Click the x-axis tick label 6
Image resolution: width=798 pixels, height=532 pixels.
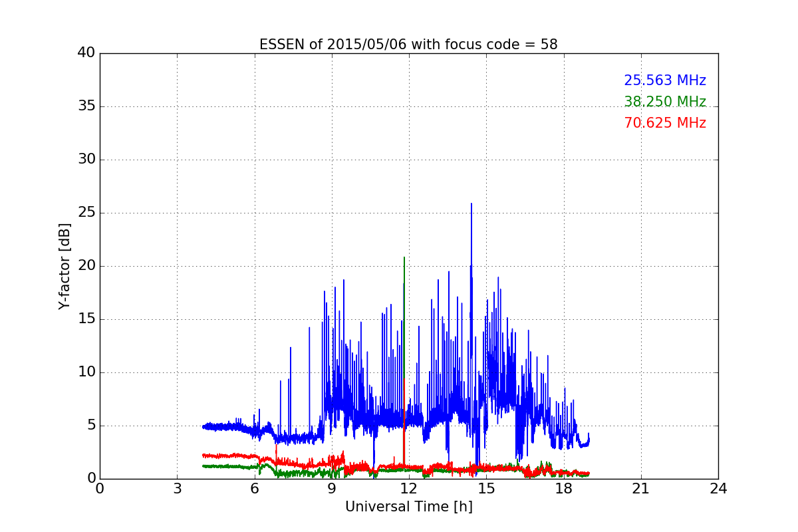255,489
